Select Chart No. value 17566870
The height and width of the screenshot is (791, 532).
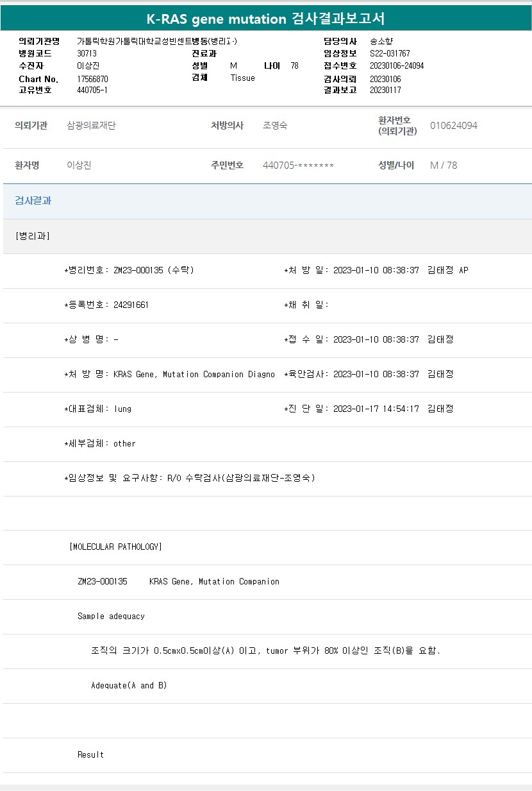pyautogui.click(x=92, y=79)
